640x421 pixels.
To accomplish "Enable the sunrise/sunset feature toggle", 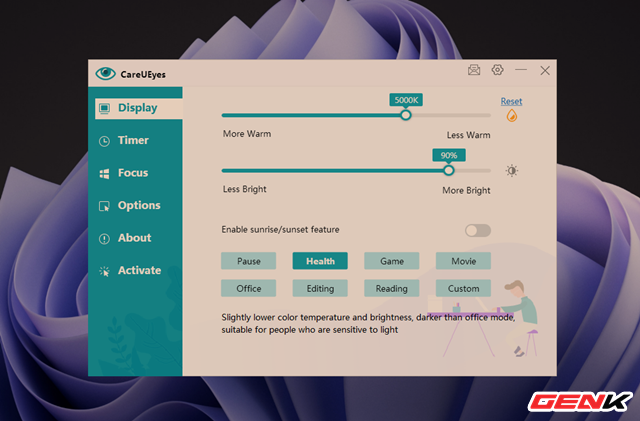I will coord(478,230).
